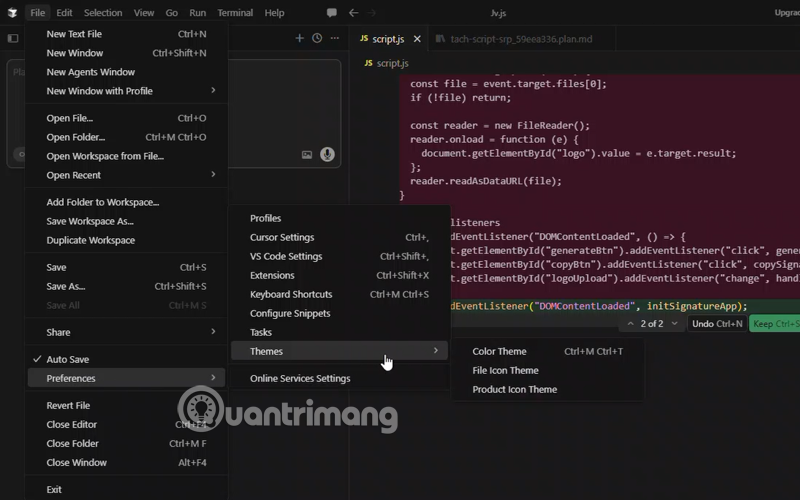Open chat history clock icon
This screenshot has height=500, width=800.
[x=317, y=38]
